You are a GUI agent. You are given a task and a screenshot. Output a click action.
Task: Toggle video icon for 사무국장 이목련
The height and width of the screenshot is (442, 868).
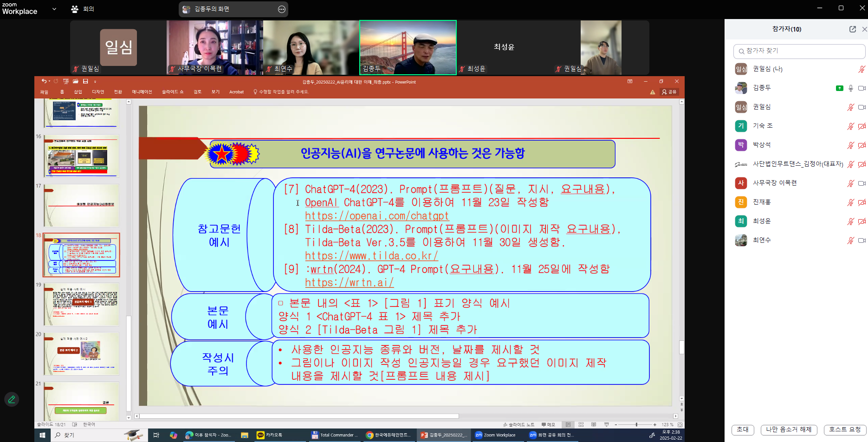862,183
